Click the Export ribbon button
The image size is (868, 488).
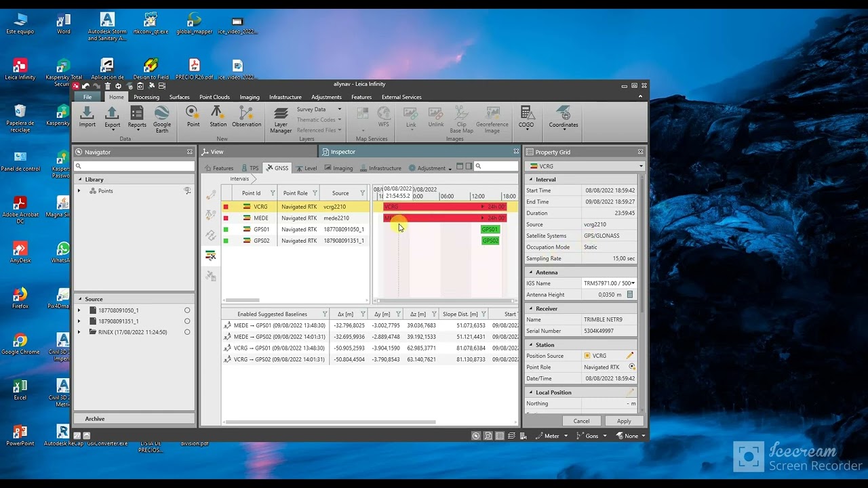[112, 117]
